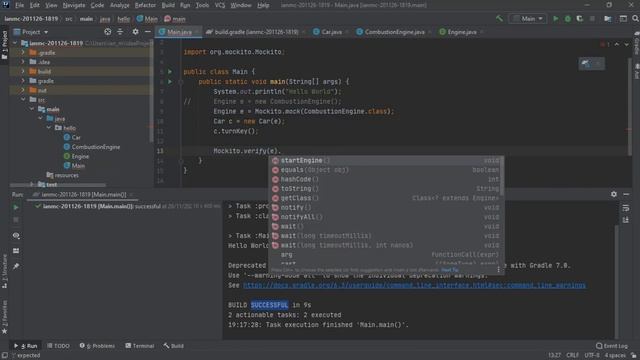The height and width of the screenshot is (360, 640).
Task: Select CombustionEngine file in project tree
Action: [92, 147]
